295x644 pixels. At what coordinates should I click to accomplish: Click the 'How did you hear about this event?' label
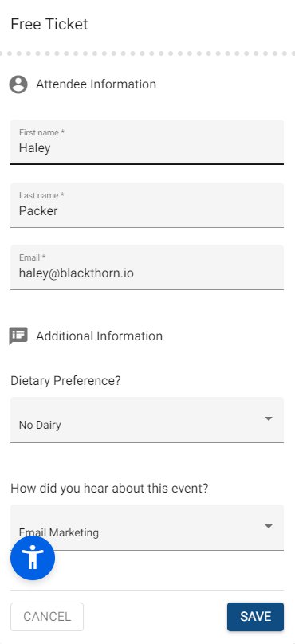109,489
